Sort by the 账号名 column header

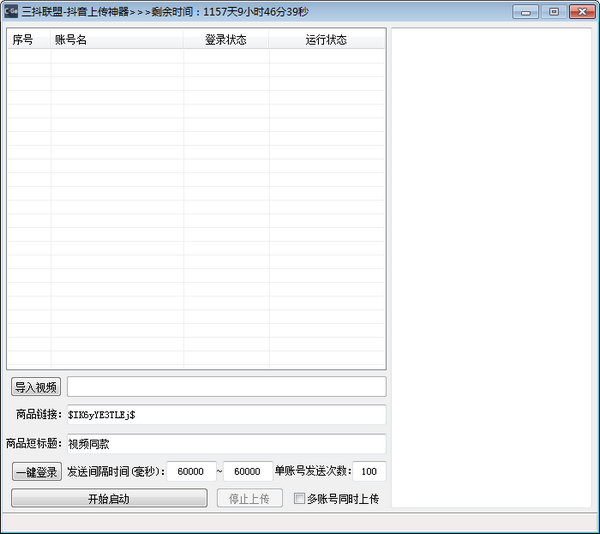pos(116,40)
